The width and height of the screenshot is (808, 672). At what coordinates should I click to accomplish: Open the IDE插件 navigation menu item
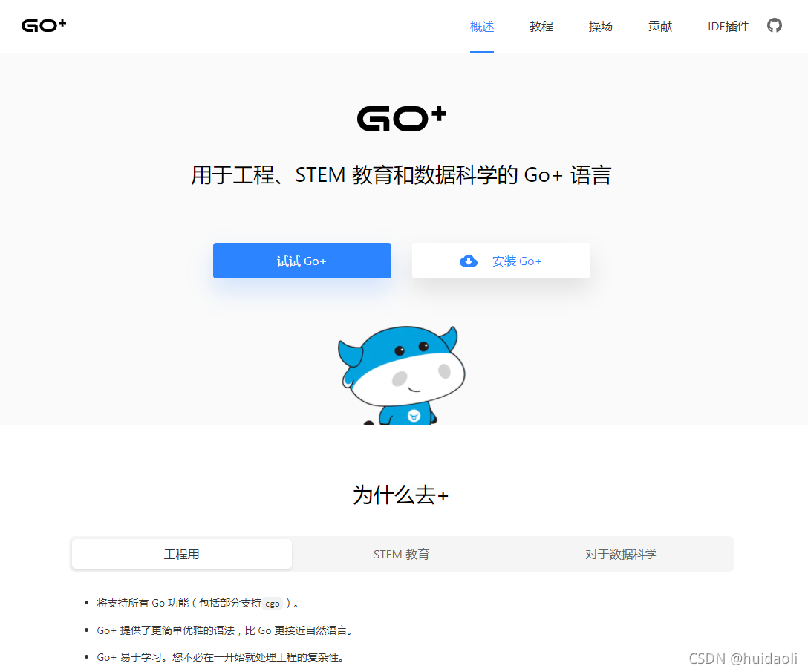coord(727,26)
